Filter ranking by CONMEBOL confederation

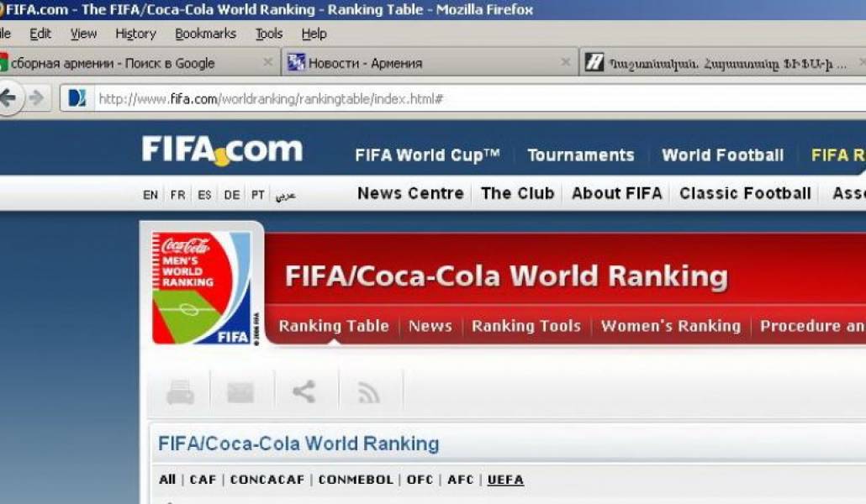356,480
